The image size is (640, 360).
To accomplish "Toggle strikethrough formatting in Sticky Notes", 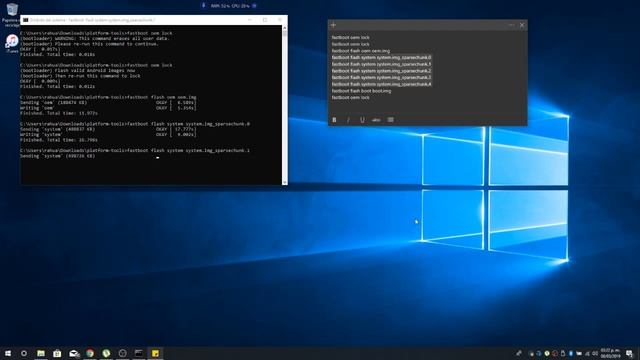I will (x=376, y=120).
